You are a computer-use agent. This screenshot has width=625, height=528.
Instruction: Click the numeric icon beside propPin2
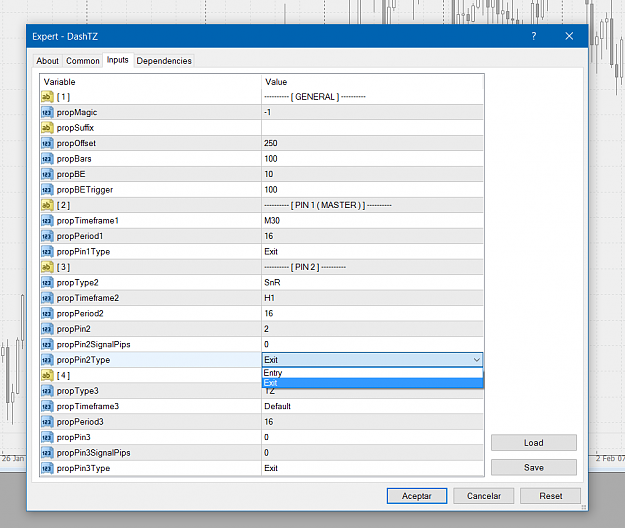(x=47, y=329)
